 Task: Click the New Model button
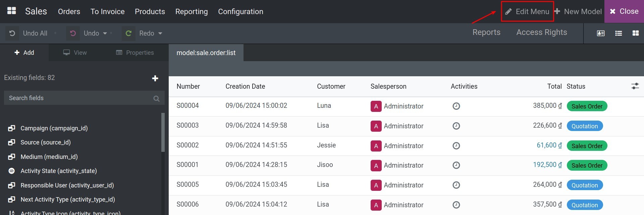tap(578, 11)
